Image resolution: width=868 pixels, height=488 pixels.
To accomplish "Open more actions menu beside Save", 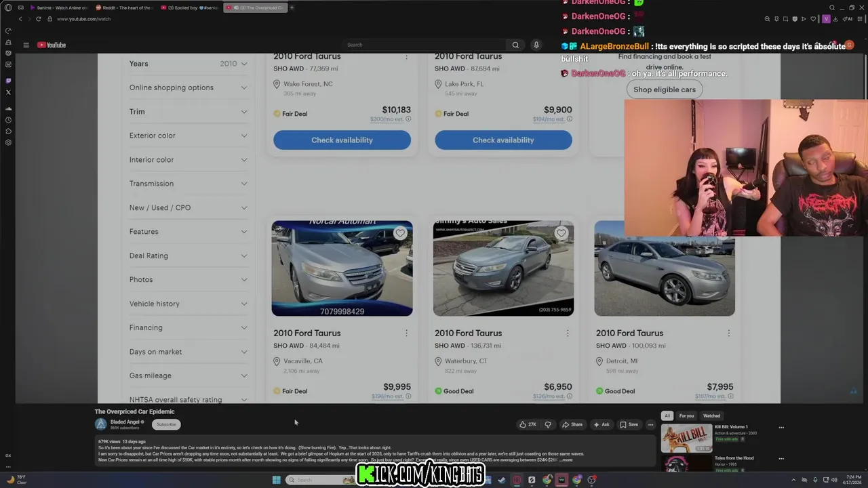I will 650,425.
